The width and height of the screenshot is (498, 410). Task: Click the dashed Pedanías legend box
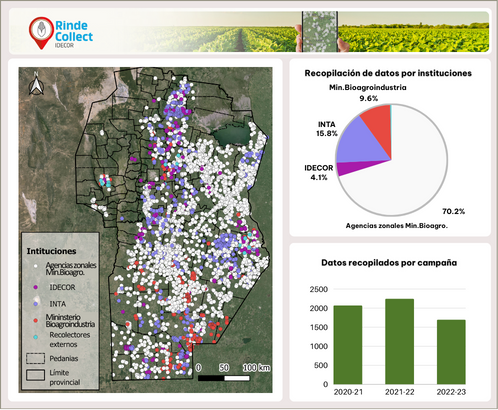35,358
